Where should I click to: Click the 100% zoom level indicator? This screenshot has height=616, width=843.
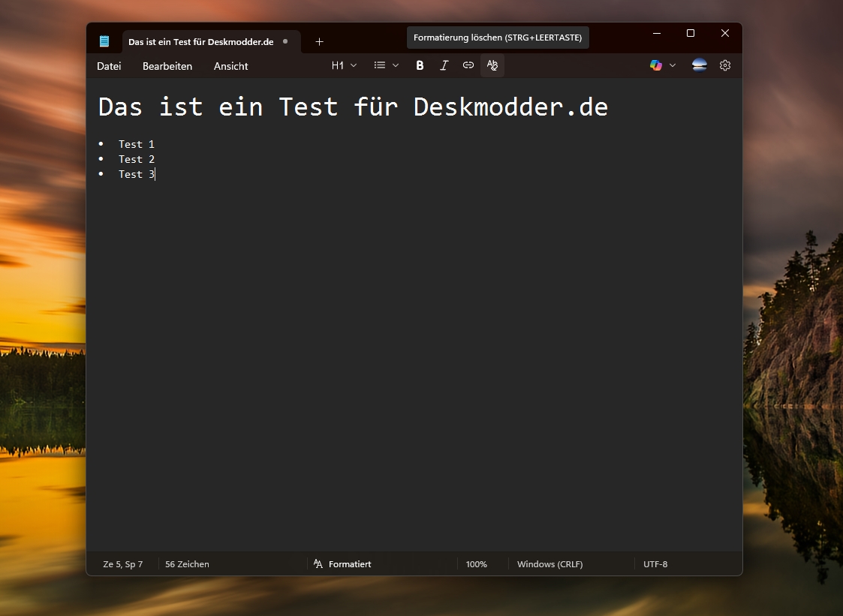click(x=477, y=564)
